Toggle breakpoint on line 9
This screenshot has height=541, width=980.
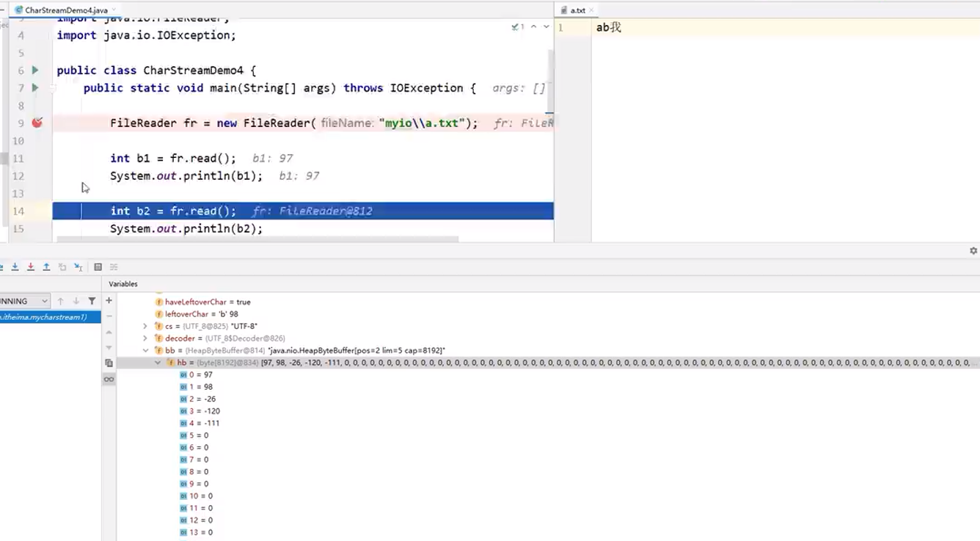pos(37,123)
